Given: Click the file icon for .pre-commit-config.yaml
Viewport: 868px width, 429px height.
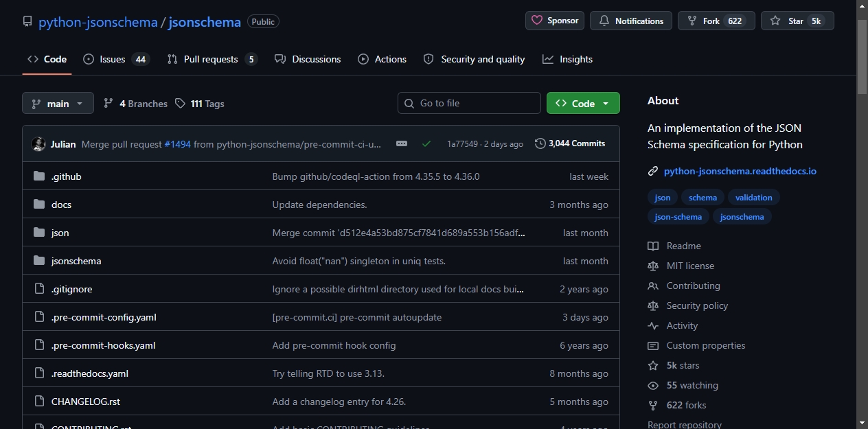Looking at the screenshot, I should pyautogui.click(x=39, y=317).
